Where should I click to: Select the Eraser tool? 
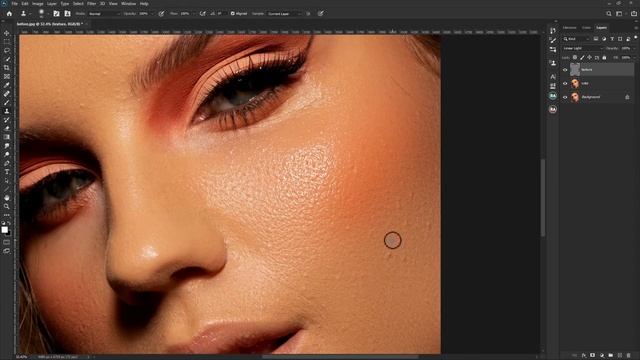coord(7,128)
